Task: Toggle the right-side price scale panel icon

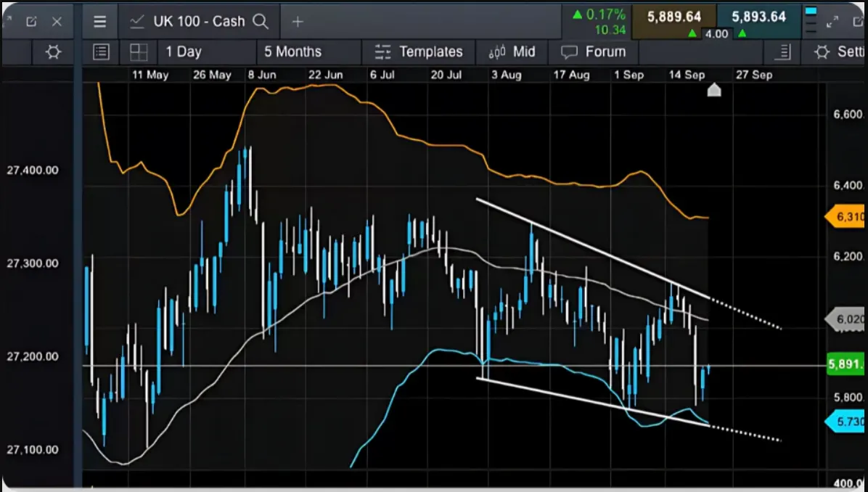Action: [x=783, y=52]
